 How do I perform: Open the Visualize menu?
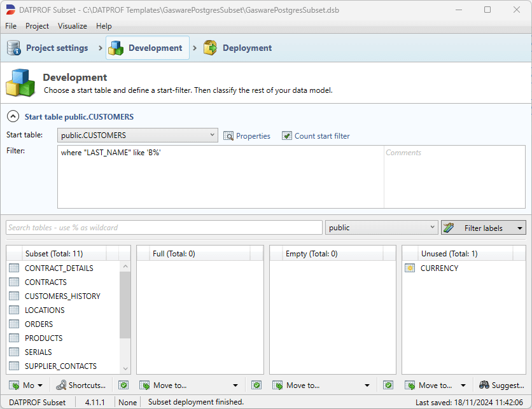point(73,26)
